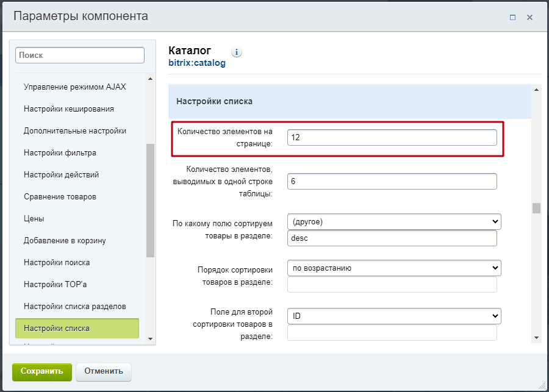Open Настройки TOP'а section

[x=56, y=285]
